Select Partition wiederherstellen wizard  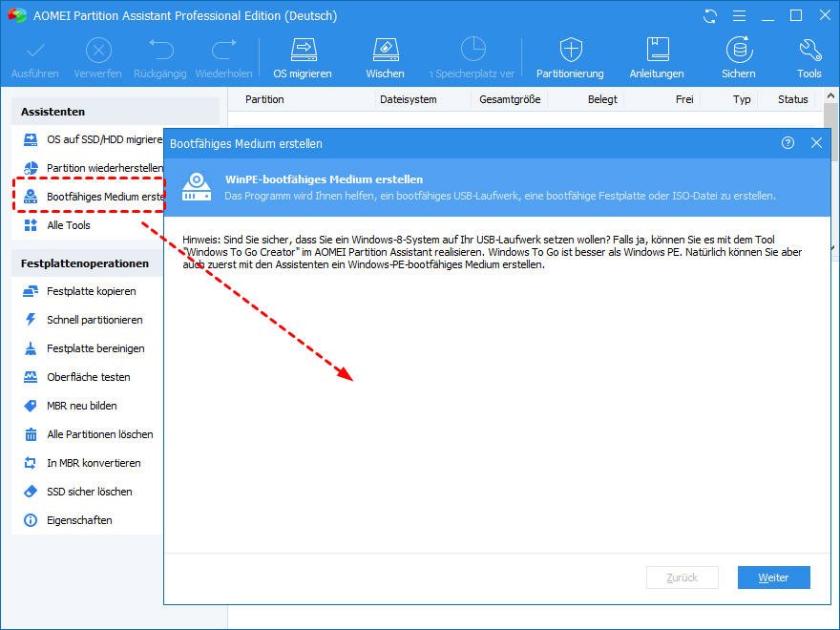[93, 168]
